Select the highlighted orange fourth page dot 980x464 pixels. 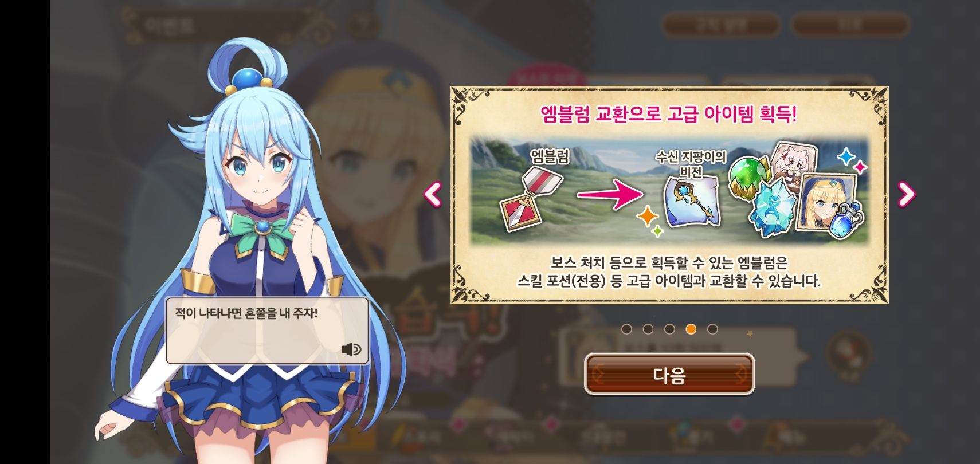691,329
